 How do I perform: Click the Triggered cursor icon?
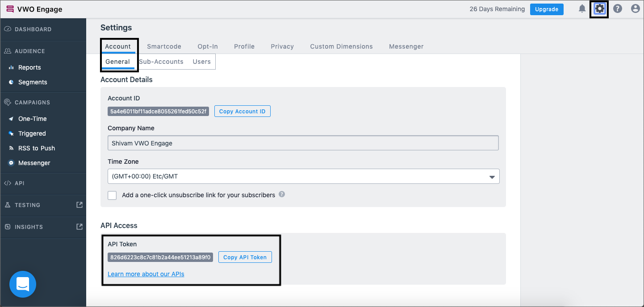coord(11,133)
